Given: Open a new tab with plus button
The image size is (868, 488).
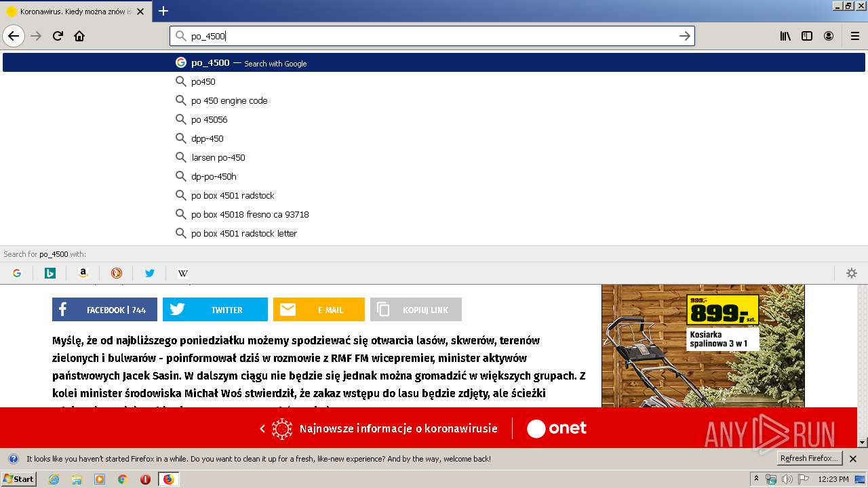Looking at the screenshot, I should 163,11.
